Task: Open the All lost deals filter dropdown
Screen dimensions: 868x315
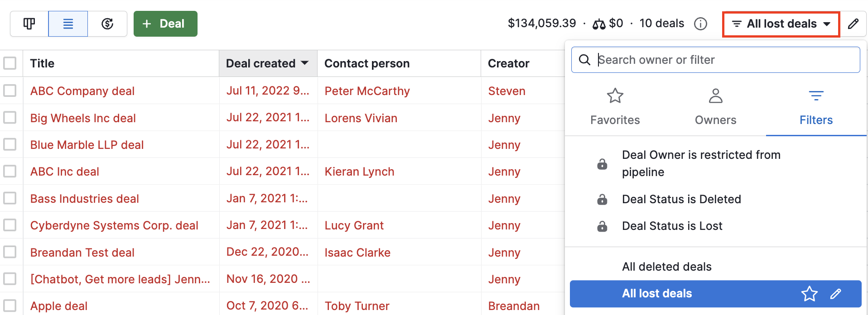Action: [x=781, y=24]
